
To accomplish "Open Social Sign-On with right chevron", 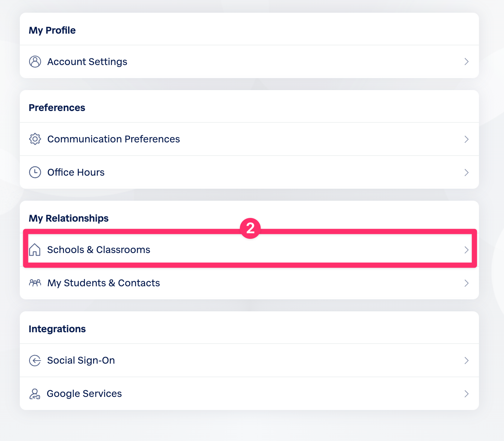I will tap(466, 360).
